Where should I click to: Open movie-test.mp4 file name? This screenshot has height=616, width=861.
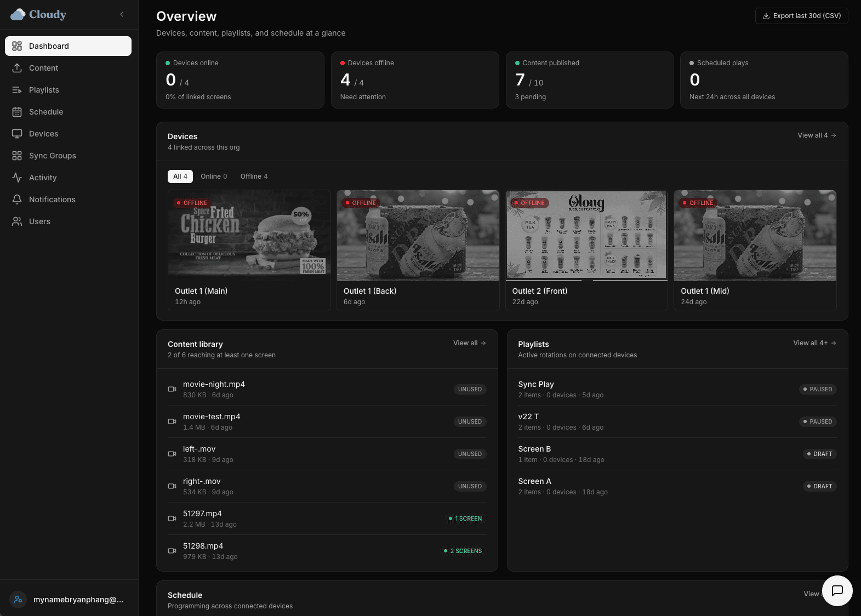point(212,417)
